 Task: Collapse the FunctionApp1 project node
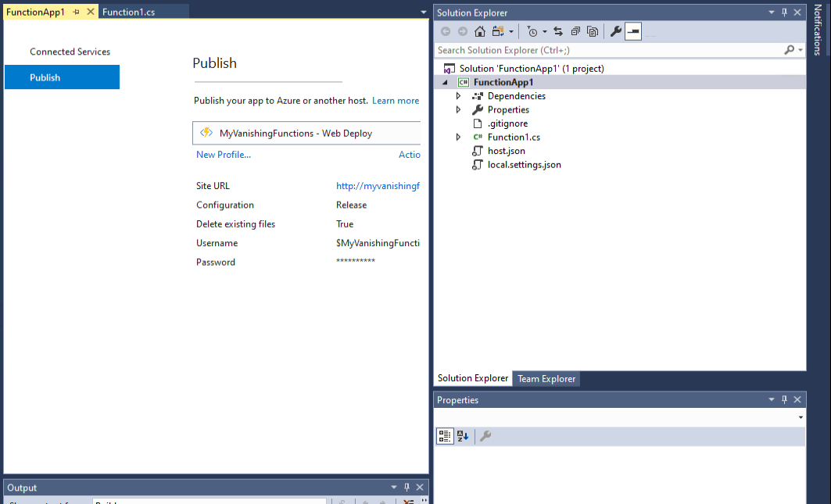click(445, 82)
